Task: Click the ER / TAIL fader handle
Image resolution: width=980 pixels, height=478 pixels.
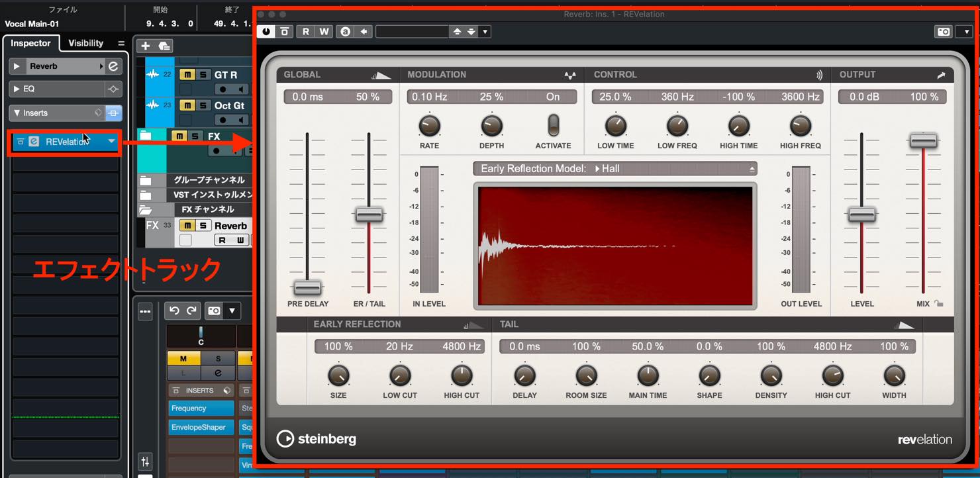Action: click(369, 215)
